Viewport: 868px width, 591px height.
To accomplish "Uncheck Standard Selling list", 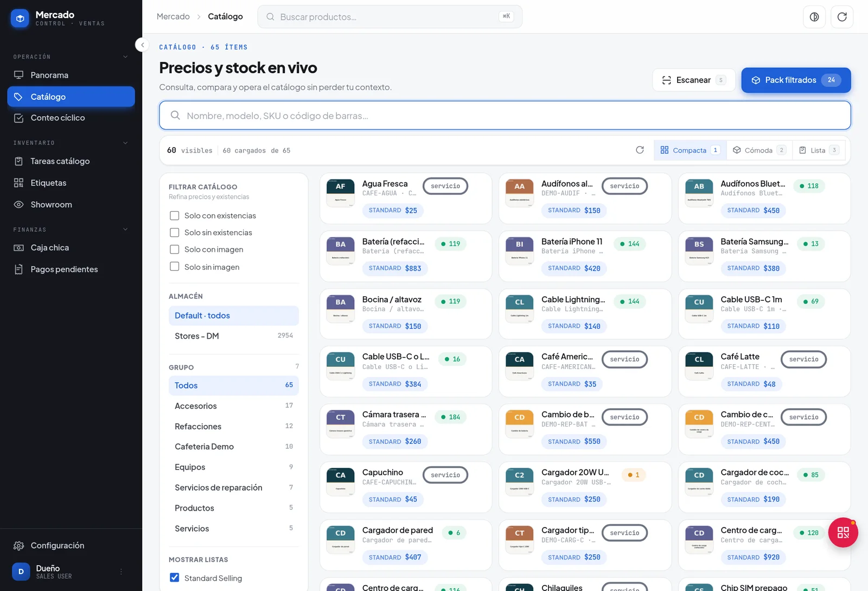I will pos(175,577).
